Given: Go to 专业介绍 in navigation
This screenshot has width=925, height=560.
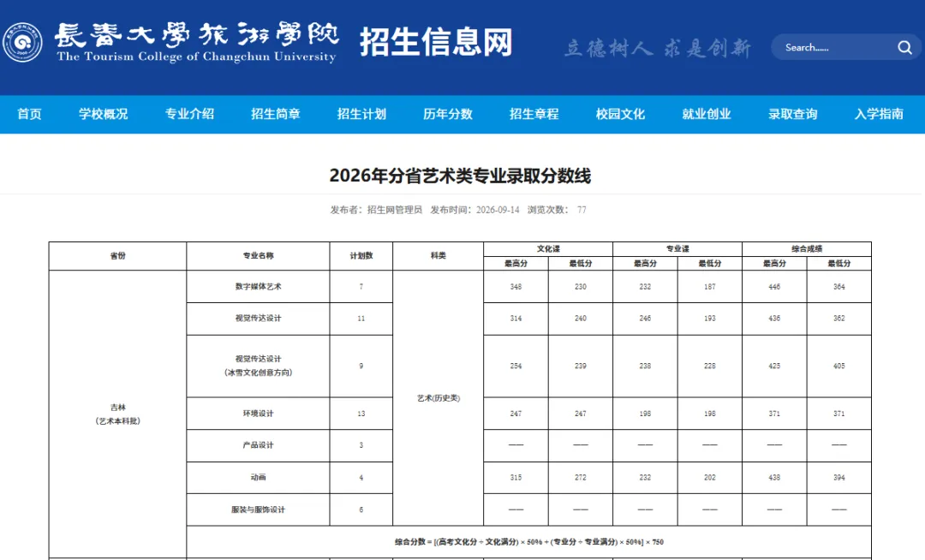Looking at the screenshot, I should [x=189, y=115].
